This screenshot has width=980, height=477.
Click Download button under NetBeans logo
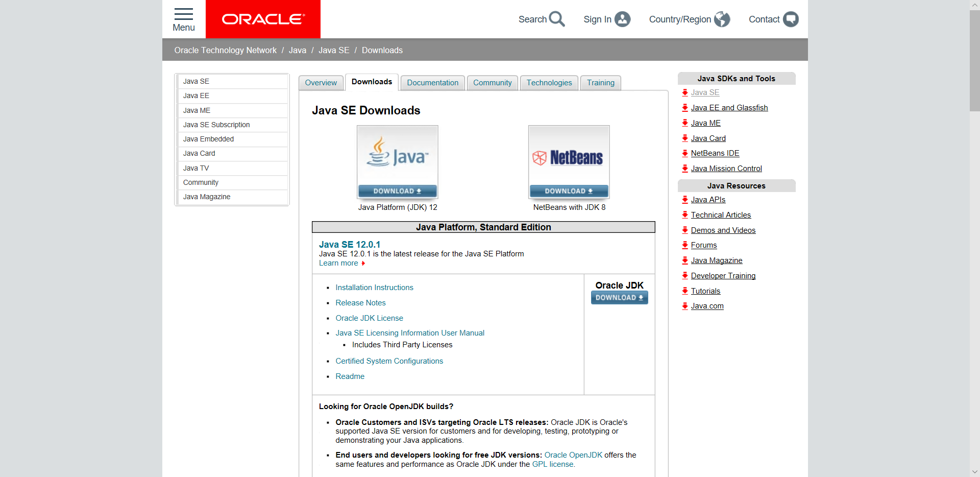click(x=569, y=191)
